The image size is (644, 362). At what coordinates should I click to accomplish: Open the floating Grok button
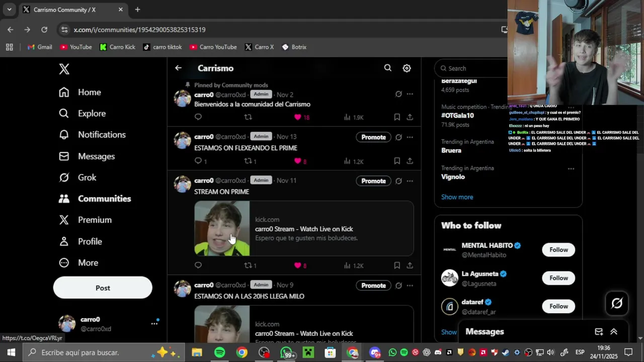[x=617, y=303]
